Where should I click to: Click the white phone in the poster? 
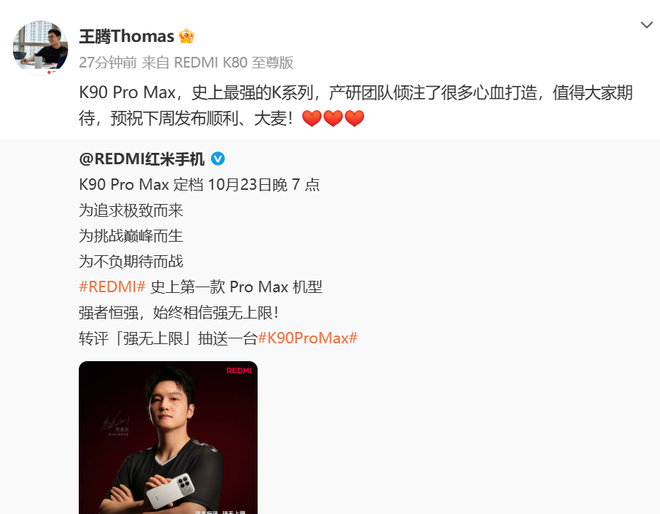point(171,490)
